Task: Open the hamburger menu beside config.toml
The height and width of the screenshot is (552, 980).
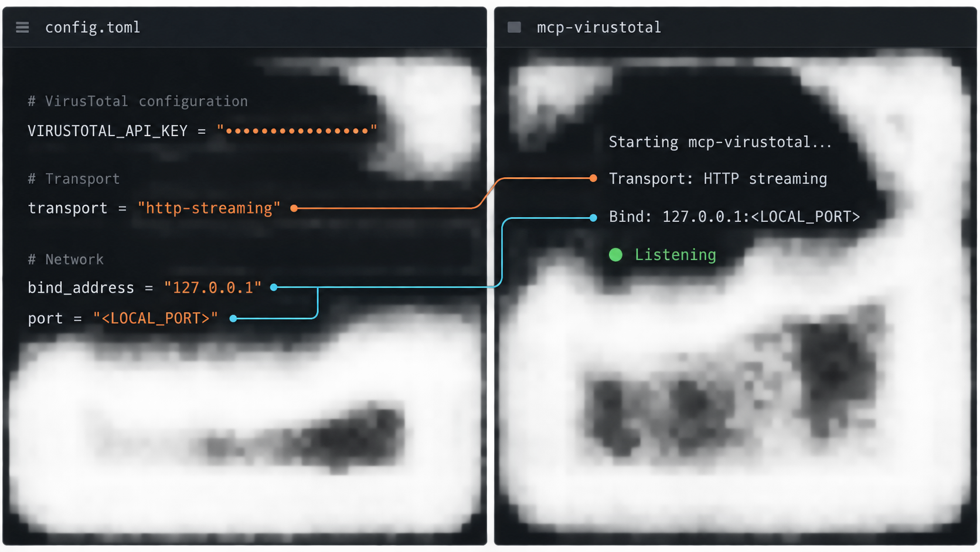Action: (x=22, y=28)
